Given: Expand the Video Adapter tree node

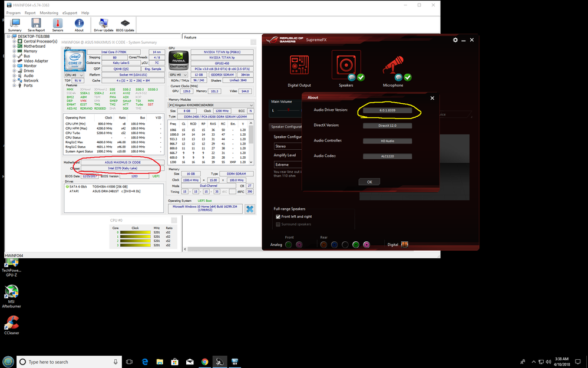Looking at the screenshot, I should tap(14, 61).
